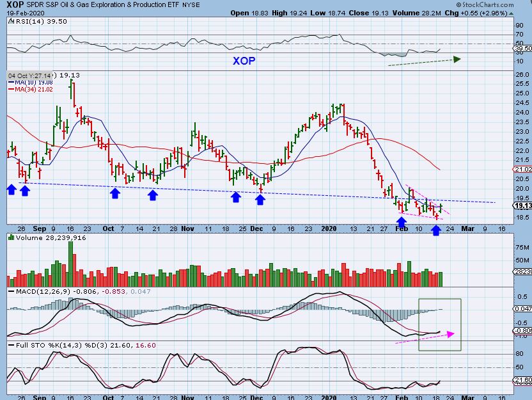The image size is (532, 400).
Task: Click the 50M label on the volume axis
Action: coord(522,260)
